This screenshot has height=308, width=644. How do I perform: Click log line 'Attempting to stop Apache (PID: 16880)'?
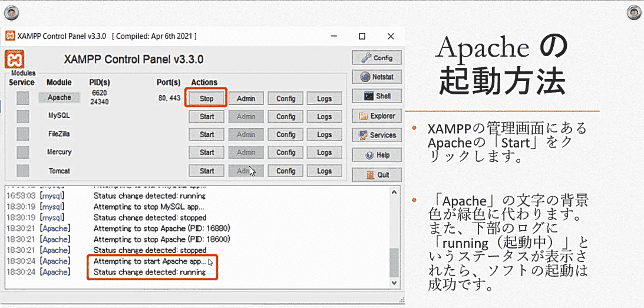(162, 228)
